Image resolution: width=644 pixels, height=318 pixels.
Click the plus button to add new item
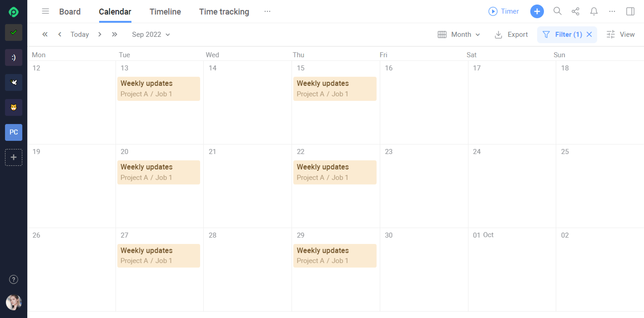(x=537, y=11)
